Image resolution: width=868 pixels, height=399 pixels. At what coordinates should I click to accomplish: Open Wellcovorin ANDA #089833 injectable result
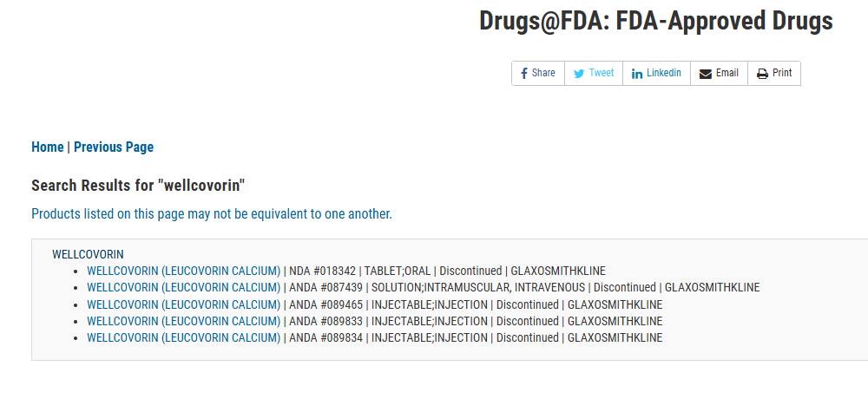click(x=184, y=321)
